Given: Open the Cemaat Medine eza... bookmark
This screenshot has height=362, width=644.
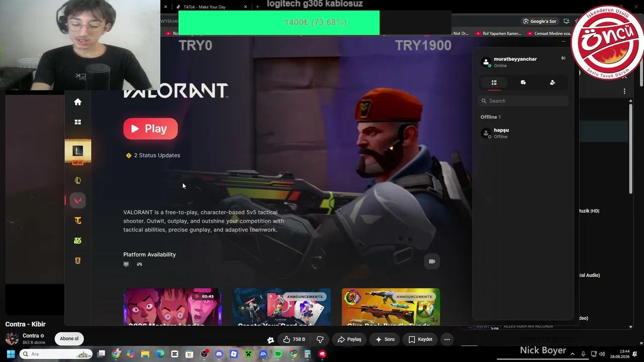Looking at the screenshot, I should click(550, 34).
